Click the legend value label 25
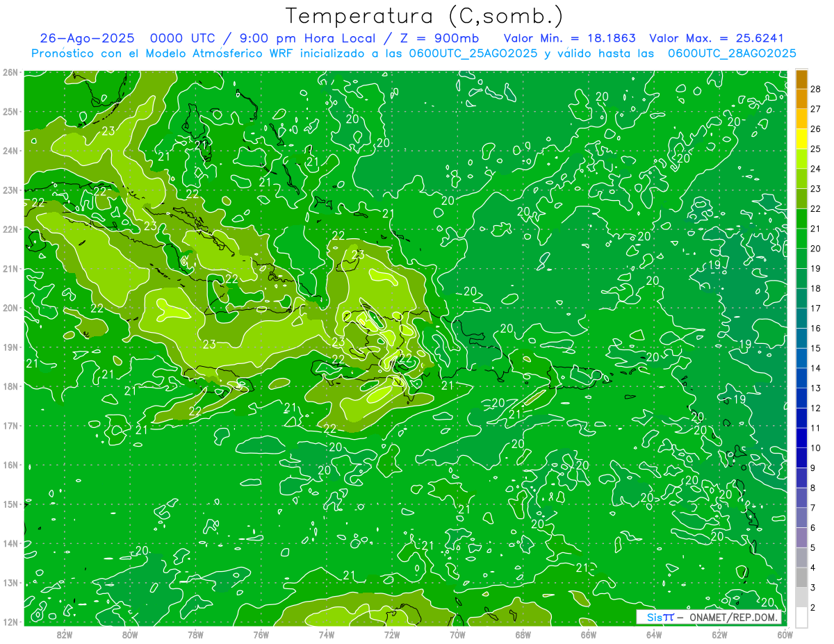This screenshot has height=644, width=834. click(816, 149)
